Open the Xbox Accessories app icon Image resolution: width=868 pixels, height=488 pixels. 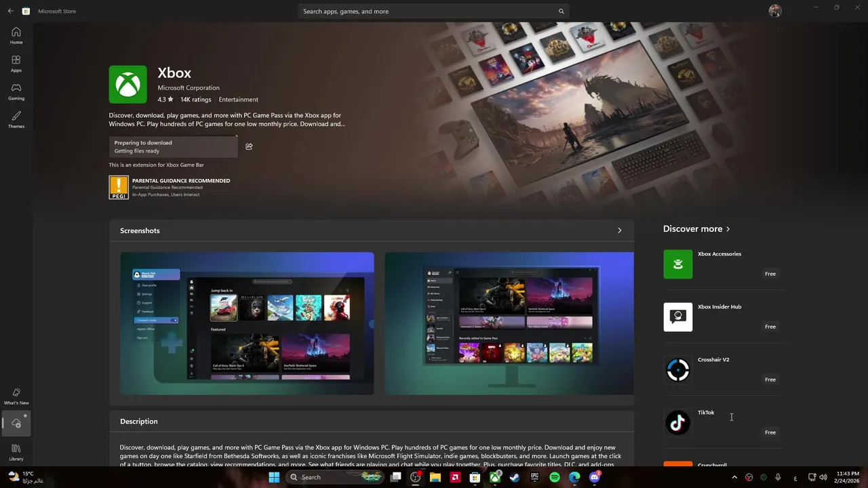click(678, 264)
